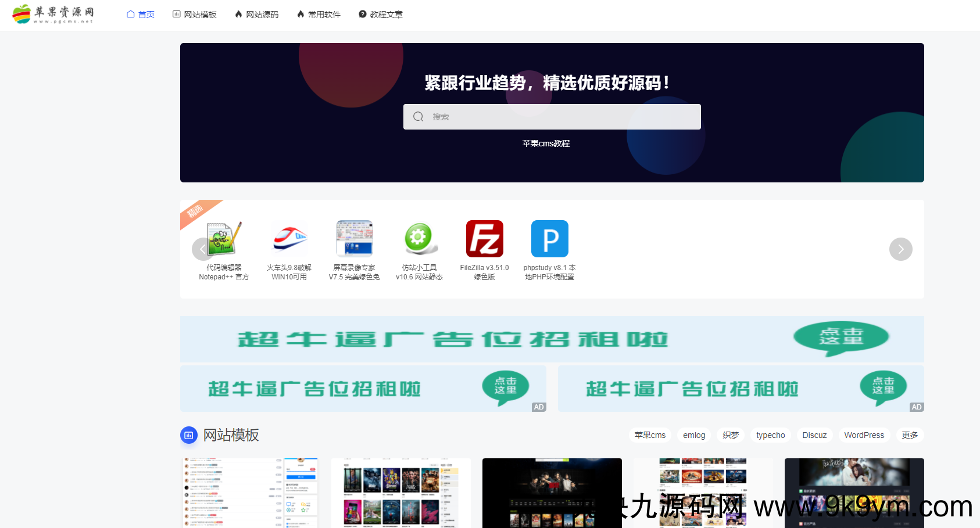Viewport: 980px width, 528px height.
Task: Click the blue 网站模板 section icon
Action: coord(189,435)
